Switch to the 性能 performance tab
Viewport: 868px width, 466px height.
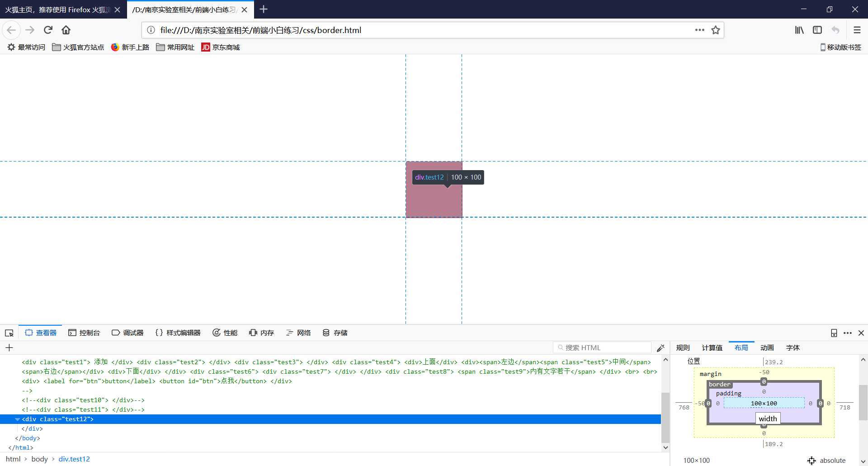coord(225,333)
